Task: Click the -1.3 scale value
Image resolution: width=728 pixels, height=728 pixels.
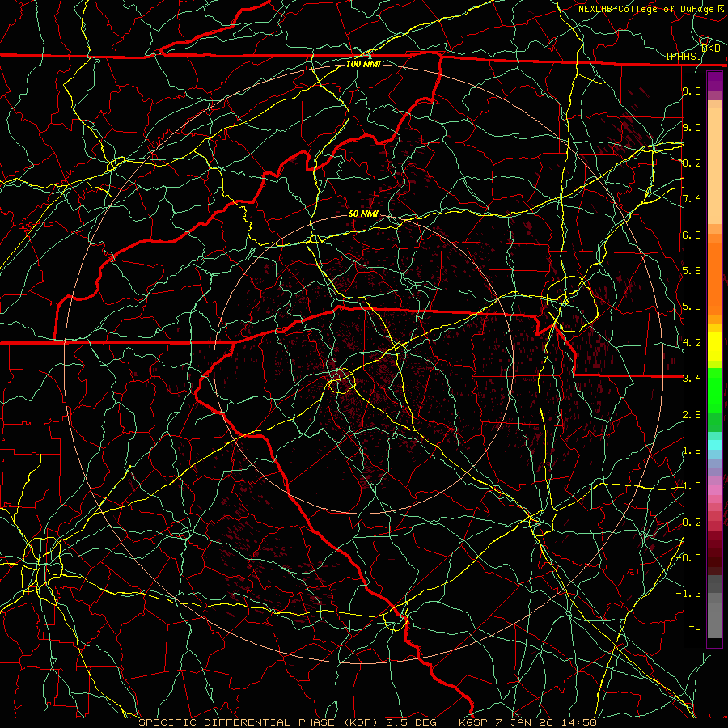Action: click(x=688, y=594)
